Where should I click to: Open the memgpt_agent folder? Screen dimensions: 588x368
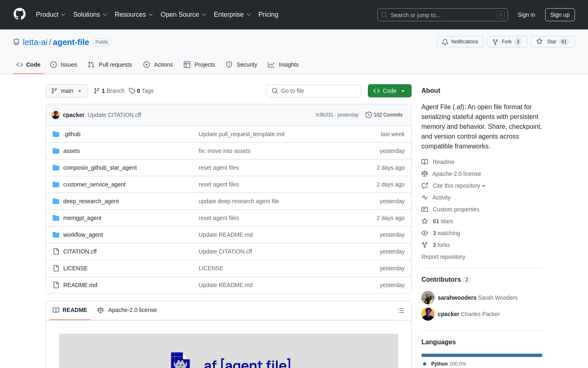[82, 218]
